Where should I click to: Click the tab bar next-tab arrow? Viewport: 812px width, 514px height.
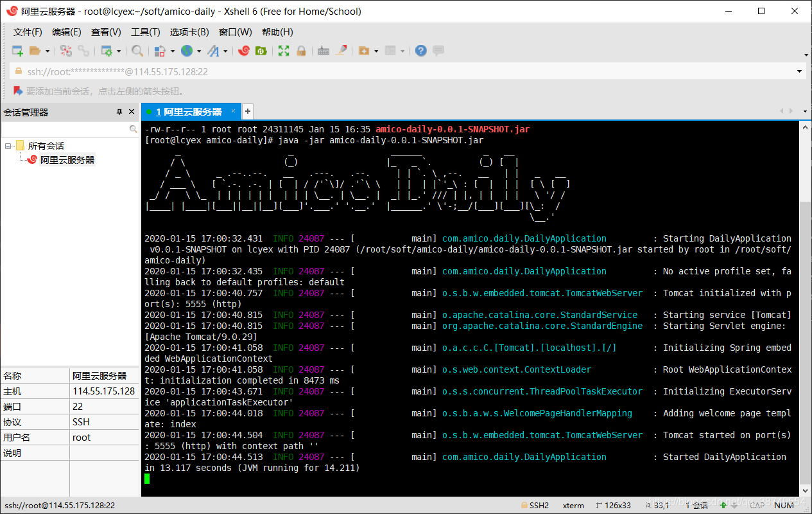(x=790, y=112)
